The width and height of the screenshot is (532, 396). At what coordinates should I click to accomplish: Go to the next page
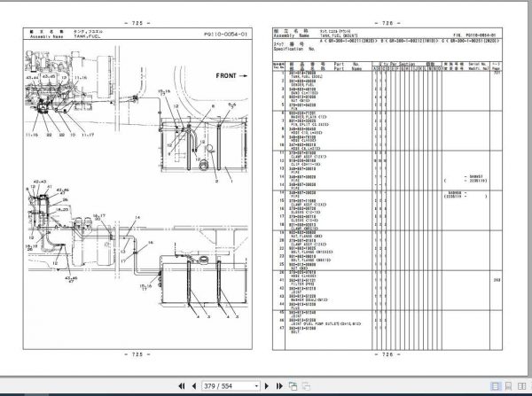267,386
